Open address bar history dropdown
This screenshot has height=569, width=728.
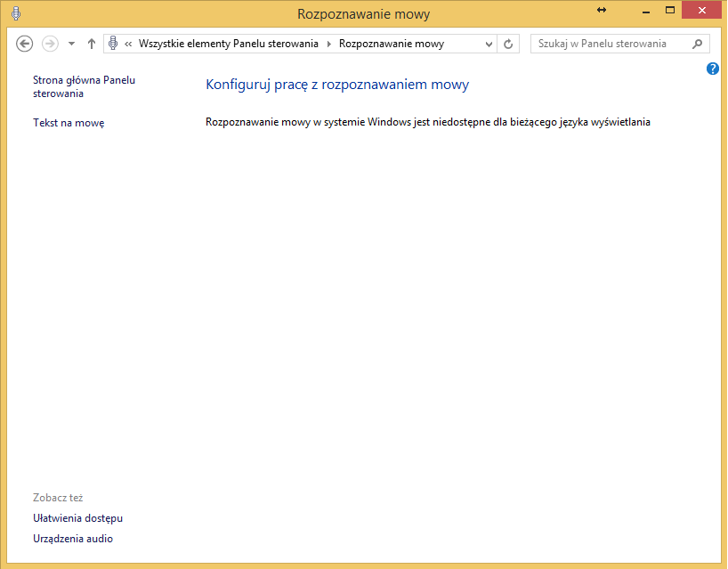[489, 45]
